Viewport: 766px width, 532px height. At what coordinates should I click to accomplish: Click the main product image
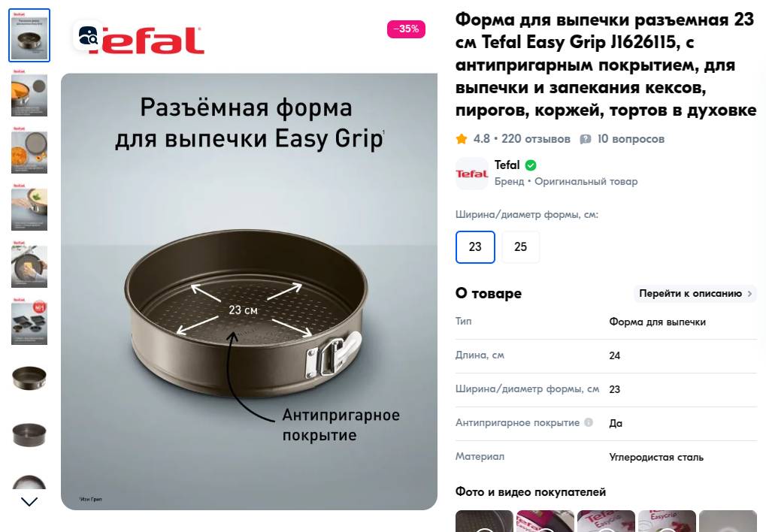coord(249,292)
